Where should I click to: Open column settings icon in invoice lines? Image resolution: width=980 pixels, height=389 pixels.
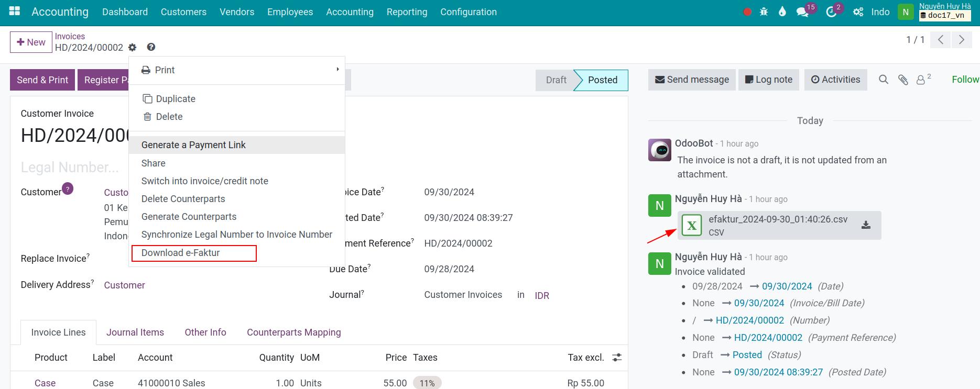617,358
